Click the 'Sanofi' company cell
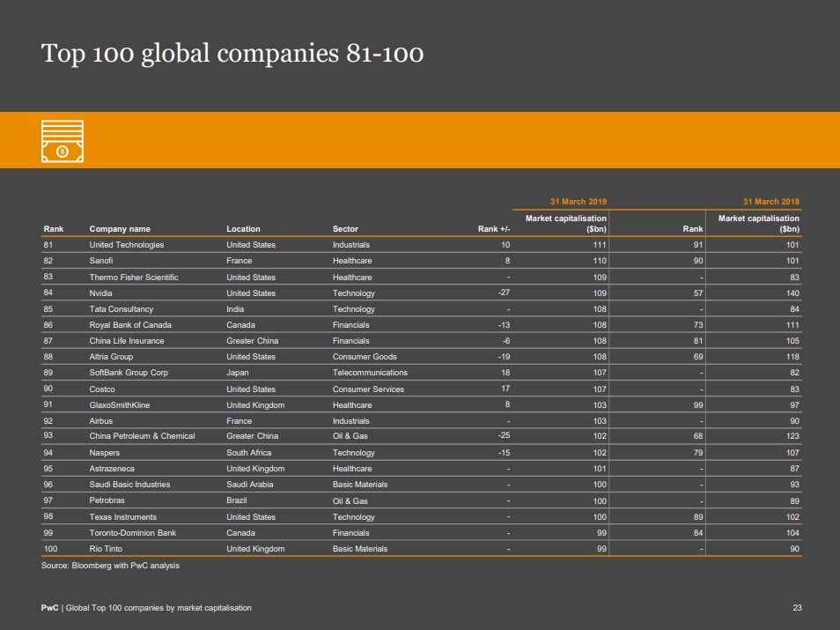The width and height of the screenshot is (840, 630). click(101, 261)
